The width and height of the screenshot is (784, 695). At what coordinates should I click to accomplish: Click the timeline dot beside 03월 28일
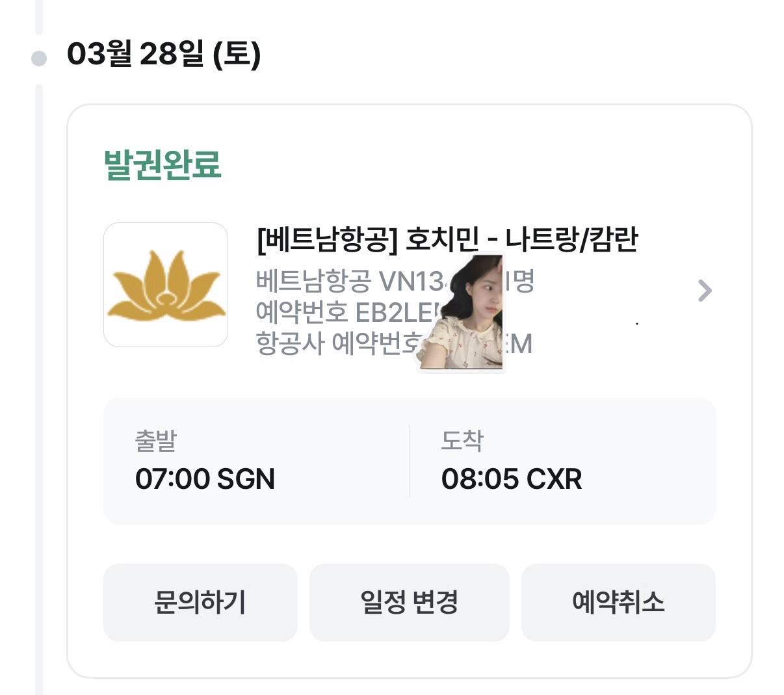(39, 59)
